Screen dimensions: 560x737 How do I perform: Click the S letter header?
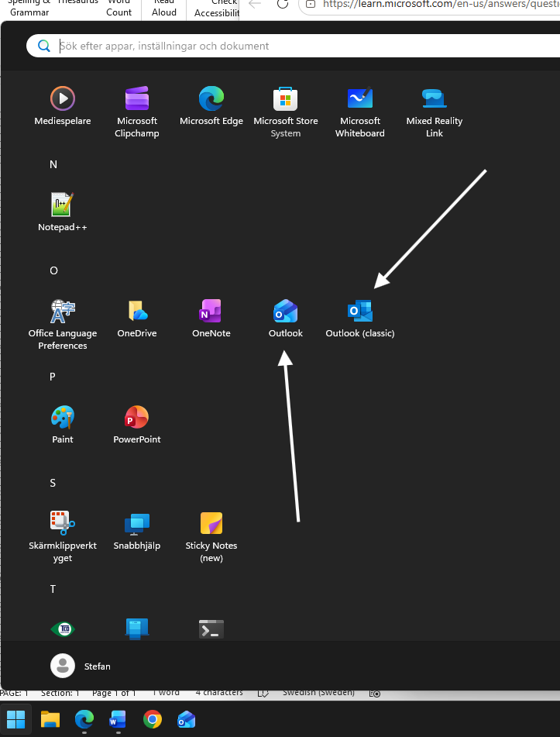tap(53, 483)
